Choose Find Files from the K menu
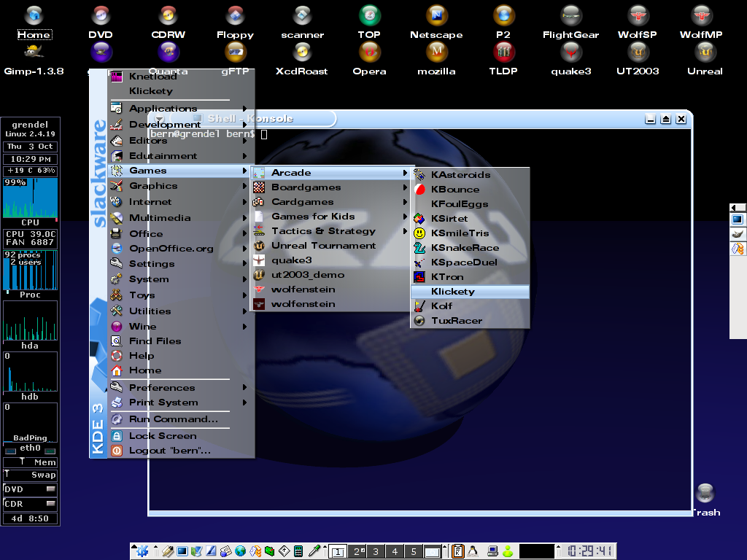This screenshot has height=560, width=747. 179,341
